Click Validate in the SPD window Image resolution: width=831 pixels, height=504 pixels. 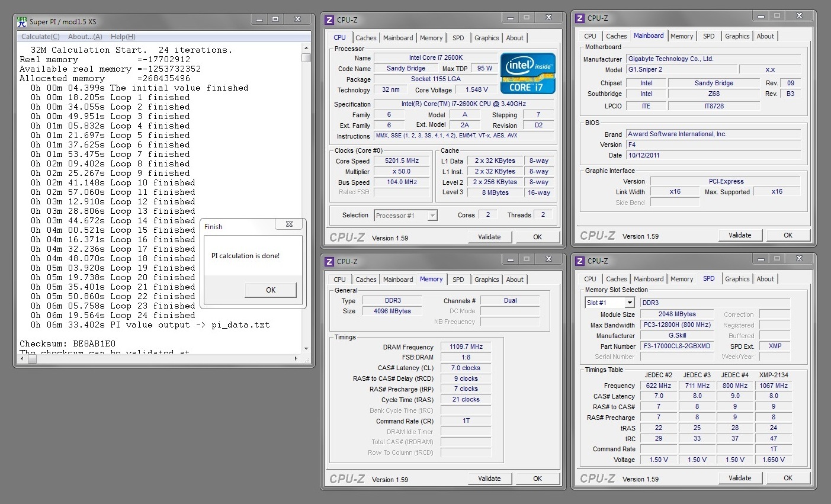coord(740,478)
